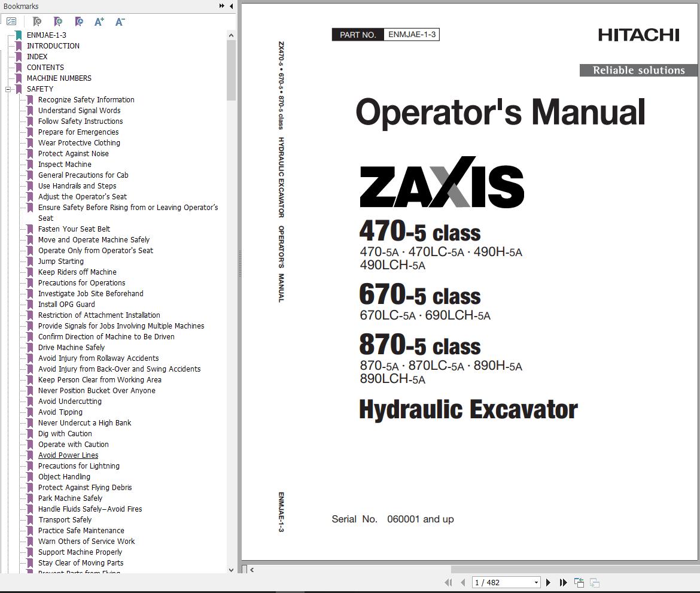Open Prepare for Emergencies bookmark
Viewport: 700px width, 593px height.
(x=78, y=132)
